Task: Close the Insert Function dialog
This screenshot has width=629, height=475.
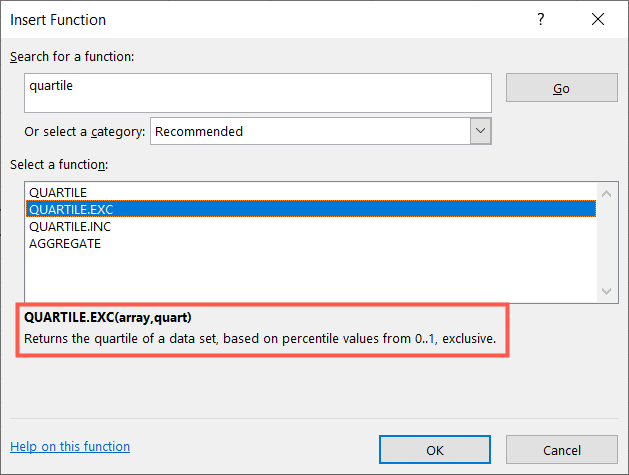Action: point(598,19)
